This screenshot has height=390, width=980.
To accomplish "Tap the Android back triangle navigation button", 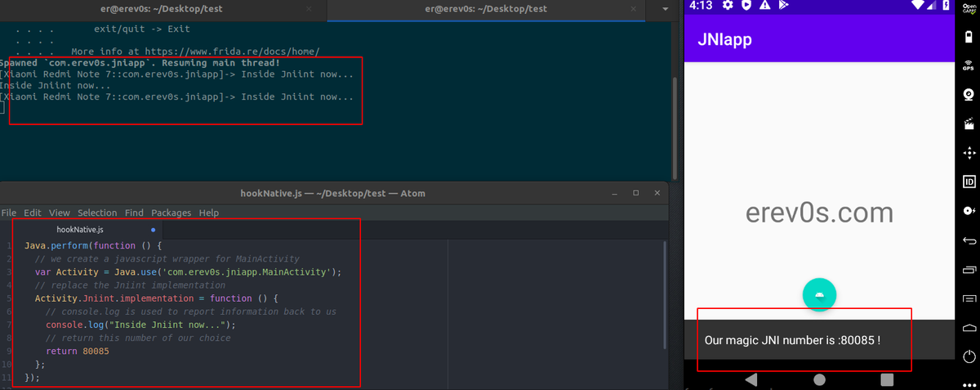I will (x=751, y=379).
